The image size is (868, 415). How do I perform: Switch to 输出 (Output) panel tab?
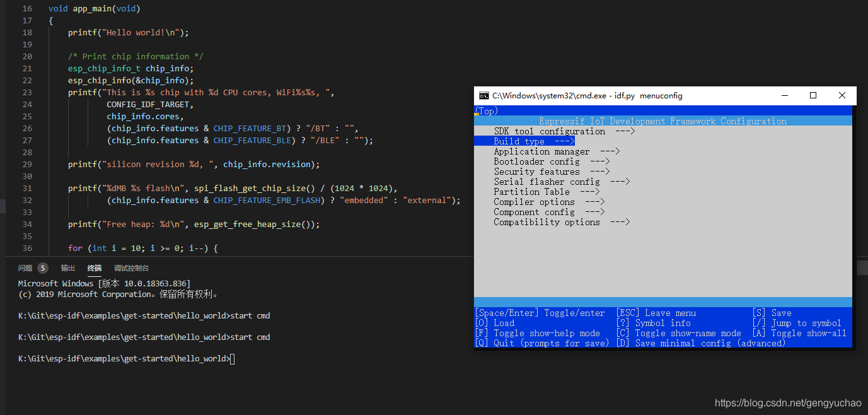(68, 268)
